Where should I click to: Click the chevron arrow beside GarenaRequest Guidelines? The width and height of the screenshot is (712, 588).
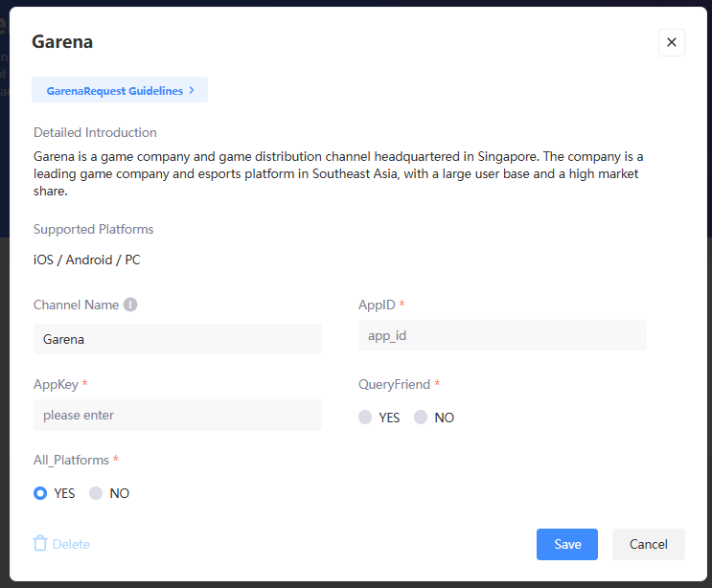(x=192, y=90)
